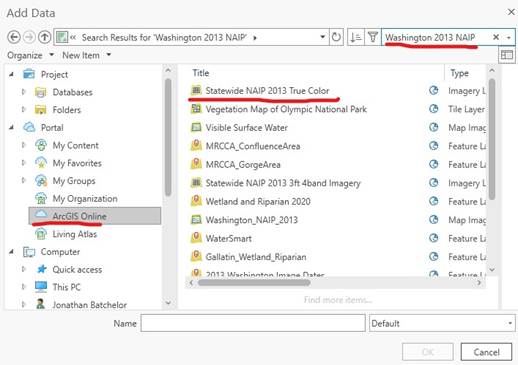Collapse the Portal tree node
Screen dimensions: 518x365
(12, 127)
